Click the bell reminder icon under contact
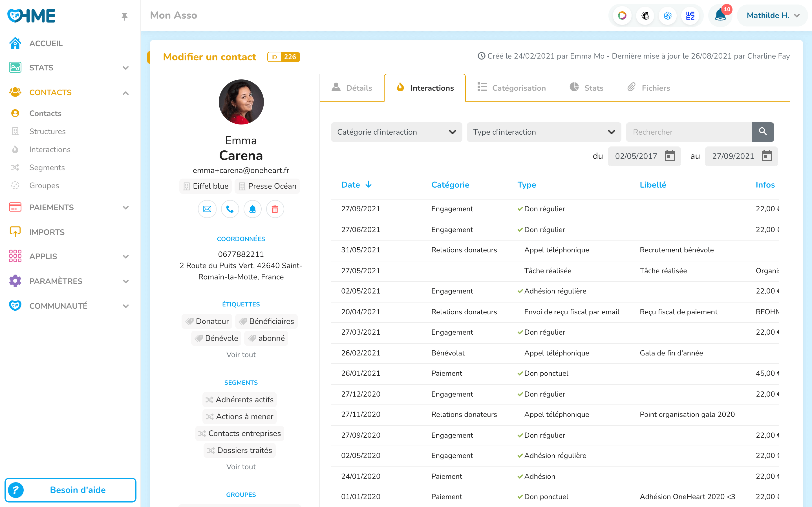The width and height of the screenshot is (812, 507). coord(252,209)
